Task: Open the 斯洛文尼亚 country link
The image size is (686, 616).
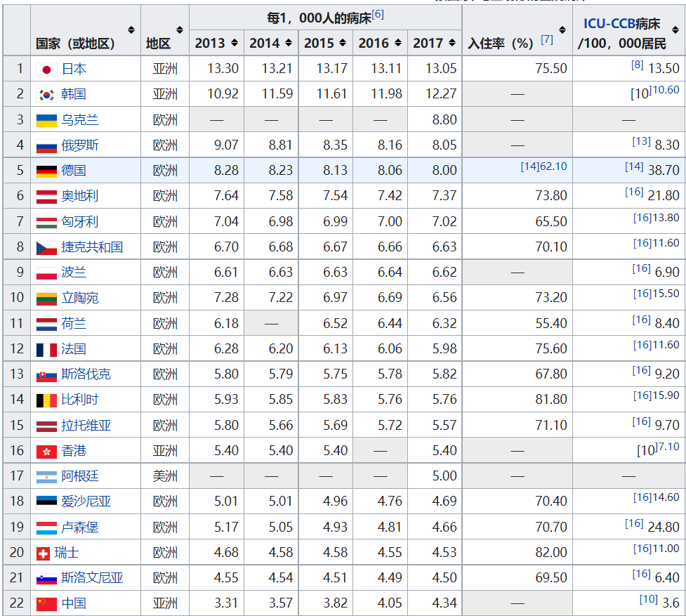Action: [92, 578]
